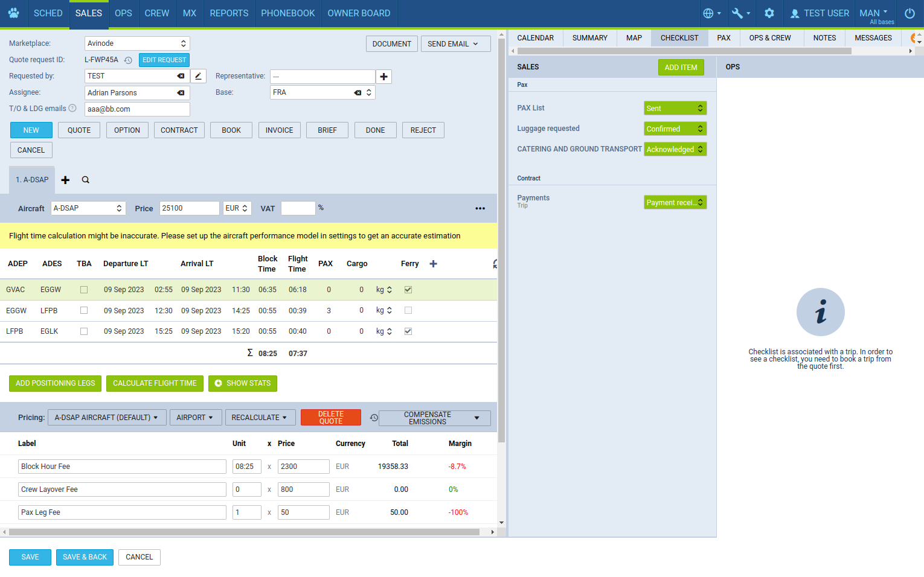Click the pencil edit icon beside Requested by
The image size is (924, 577).
pos(198,76)
